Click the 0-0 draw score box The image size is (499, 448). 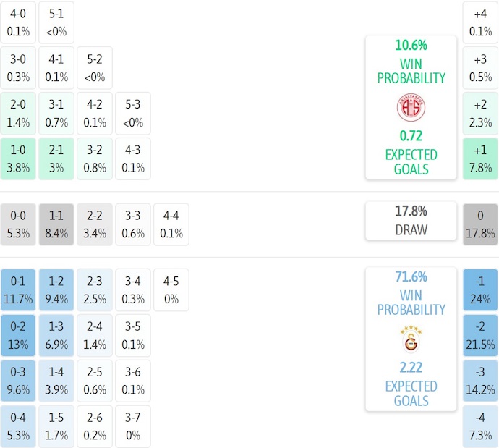coord(18,224)
